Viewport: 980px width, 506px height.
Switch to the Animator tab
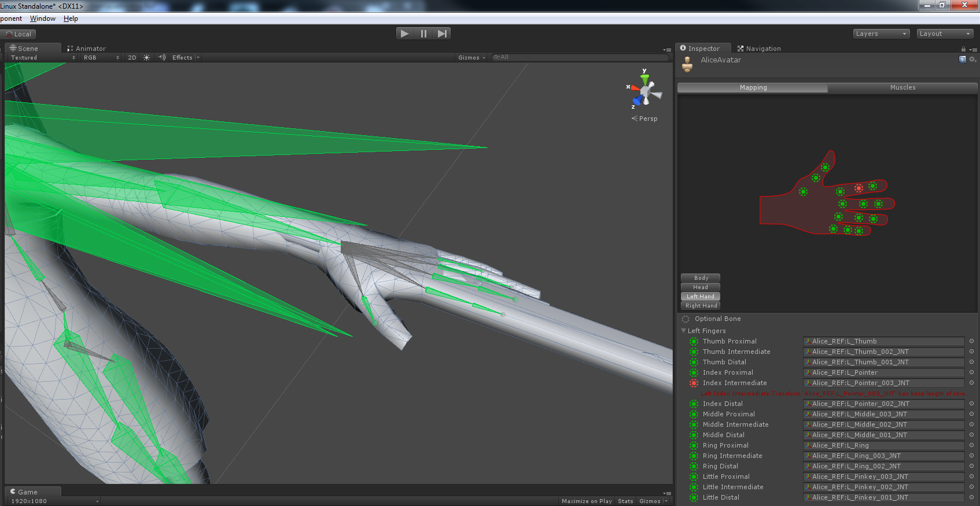tap(87, 49)
